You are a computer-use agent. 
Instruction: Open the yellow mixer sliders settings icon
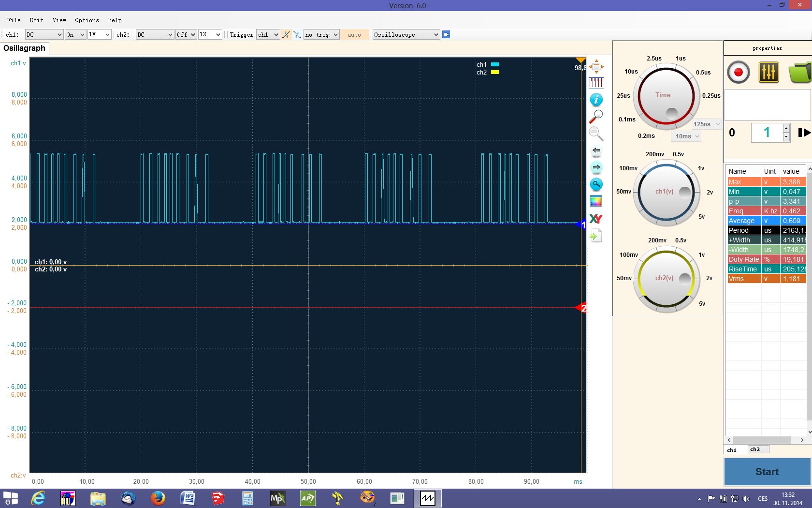pyautogui.click(x=768, y=73)
